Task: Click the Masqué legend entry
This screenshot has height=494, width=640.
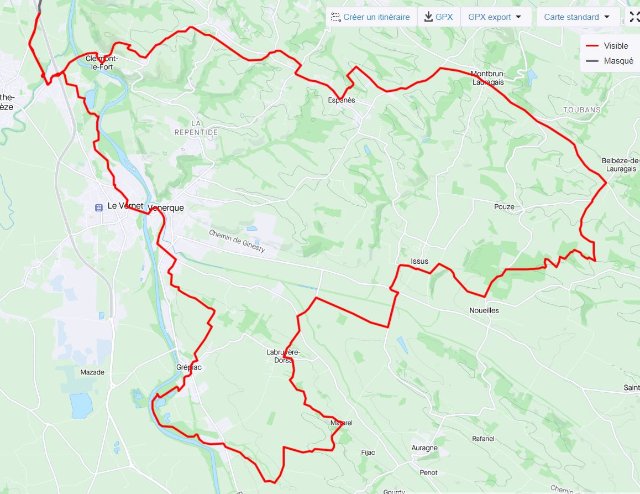Action: click(610, 61)
